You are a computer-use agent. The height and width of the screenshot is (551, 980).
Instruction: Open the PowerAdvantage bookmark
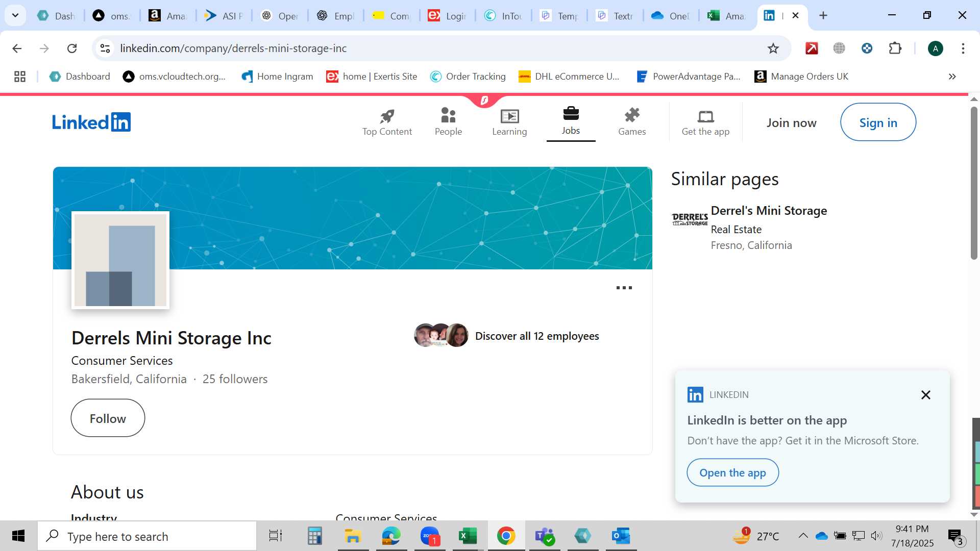(x=688, y=77)
